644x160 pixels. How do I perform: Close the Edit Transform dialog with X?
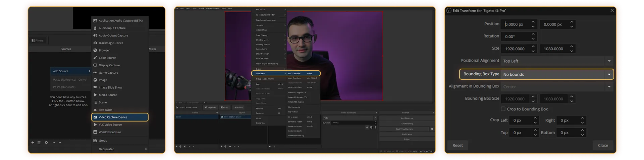click(612, 10)
